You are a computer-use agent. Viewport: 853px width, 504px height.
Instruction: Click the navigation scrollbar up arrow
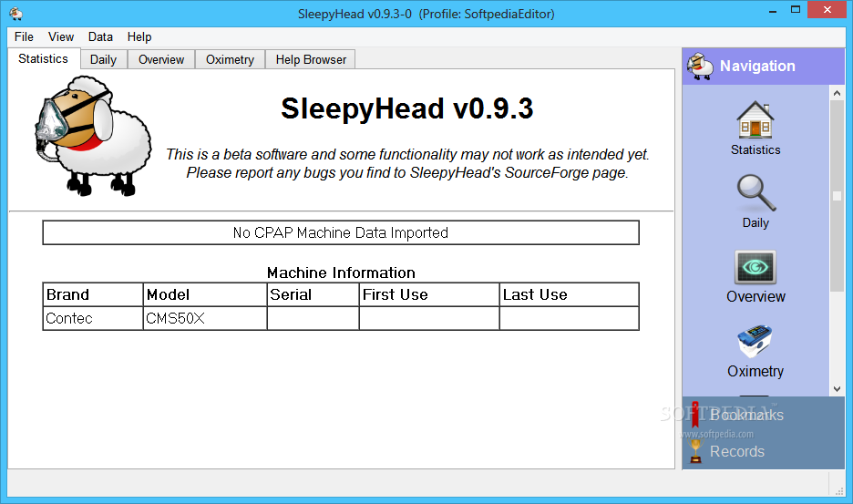(837, 93)
